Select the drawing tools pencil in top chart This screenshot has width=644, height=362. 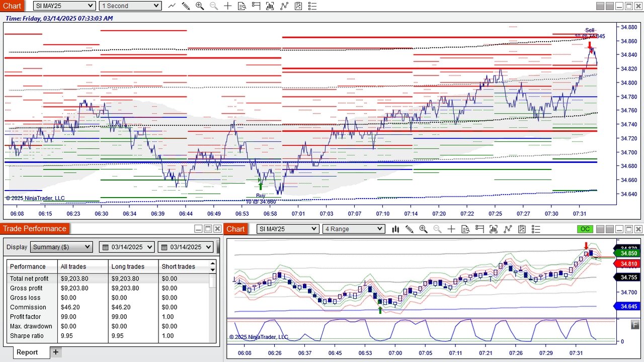pyautogui.click(x=186, y=6)
